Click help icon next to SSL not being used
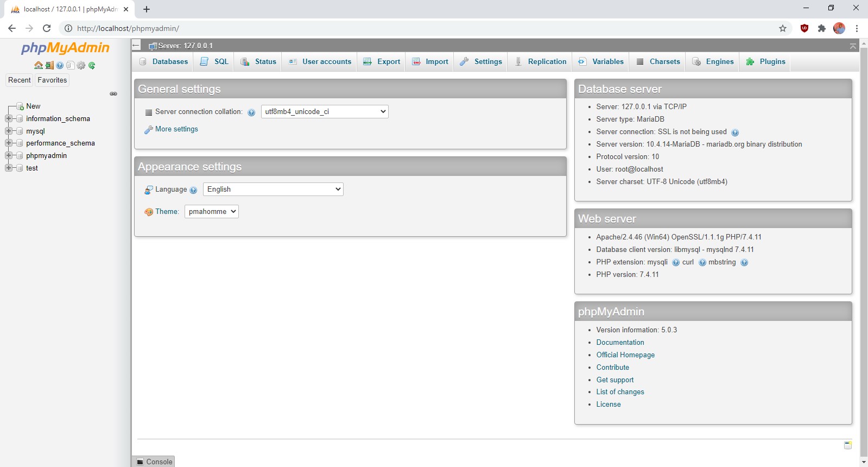Screen dimensions: 868x467 click(x=735, y=132)
